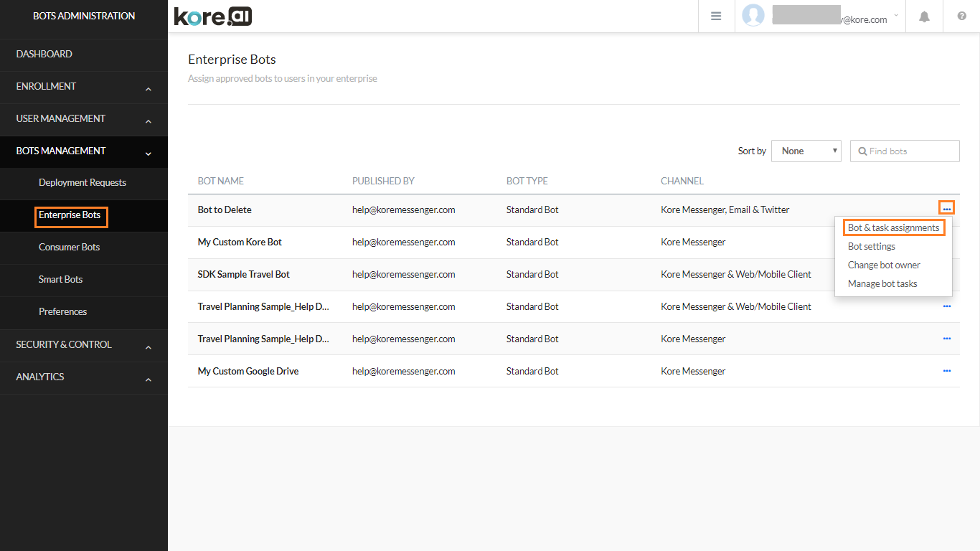Open options for first Travel Planning Sample bot

[946, 306]
